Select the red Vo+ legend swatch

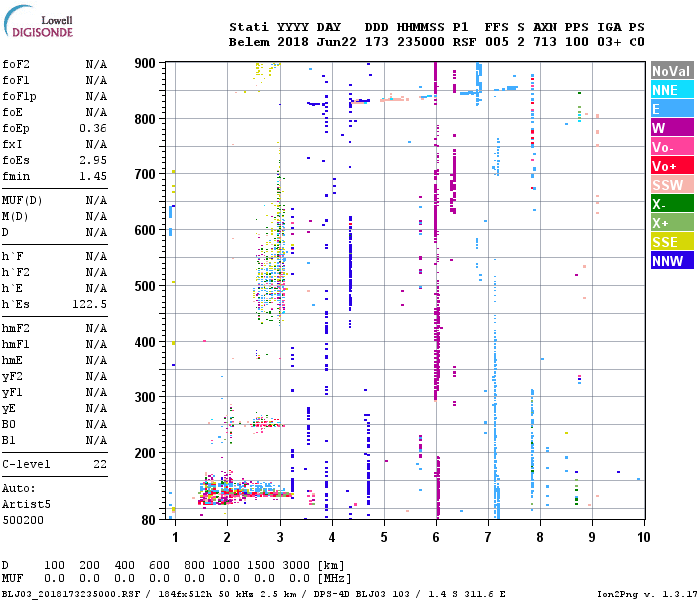[672, 166]
